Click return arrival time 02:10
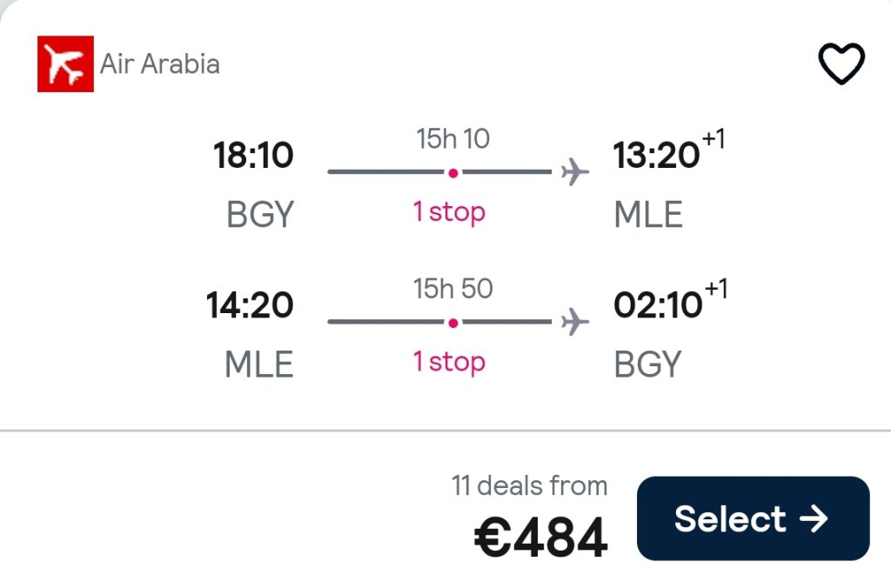 (658, 305)
